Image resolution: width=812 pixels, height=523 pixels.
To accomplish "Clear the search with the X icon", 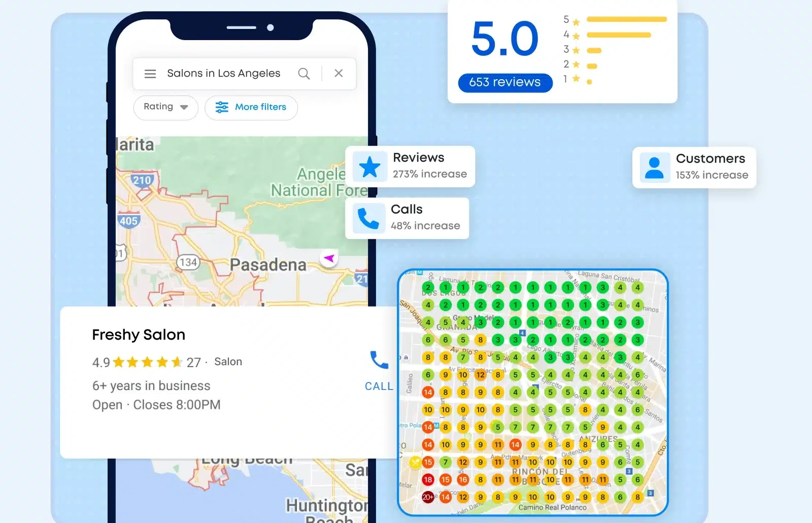I will point(338,73).
